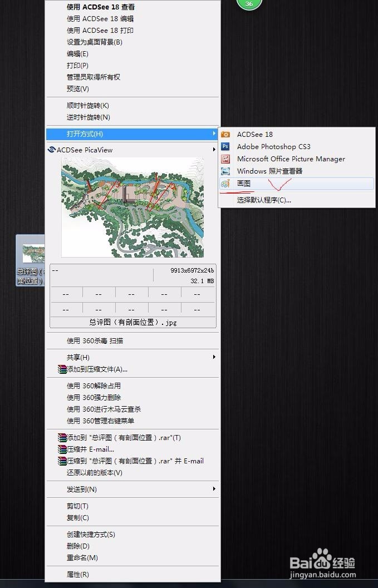Click WinRAR icon beside 添加到 "总评图（有剖面位置）.rar"(T)

coord(62,438)
